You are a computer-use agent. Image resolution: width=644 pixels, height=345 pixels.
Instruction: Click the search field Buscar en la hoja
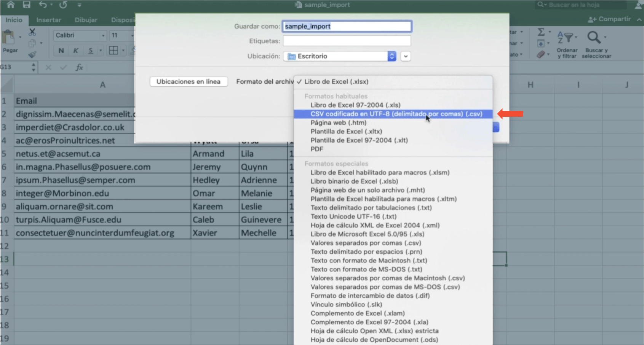[x=582, y=5]
